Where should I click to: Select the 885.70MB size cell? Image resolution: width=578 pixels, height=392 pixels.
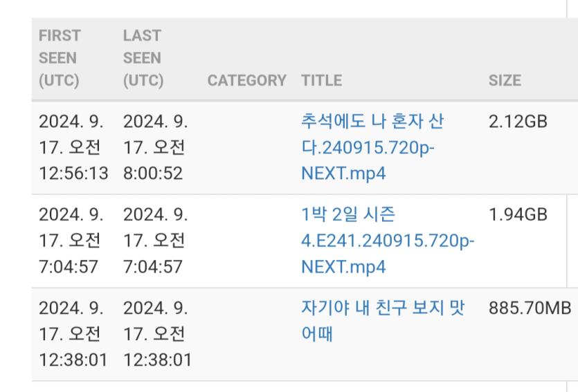(x=530, y=308)
